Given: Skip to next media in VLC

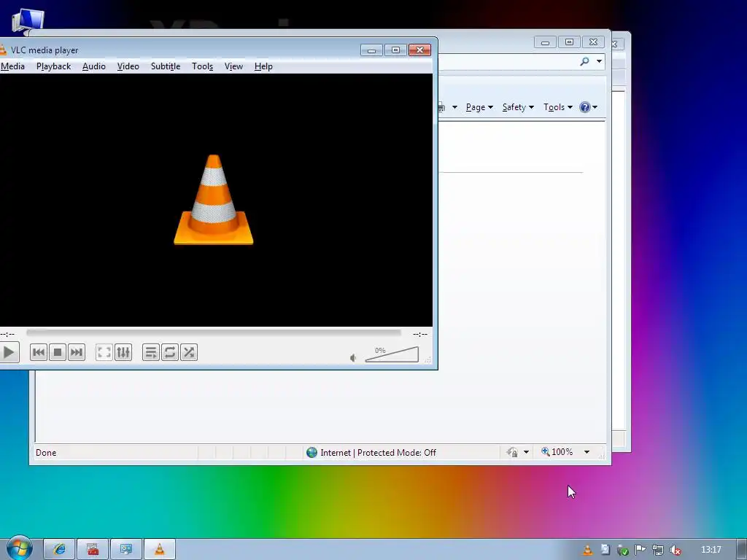Looking at the screenshot, I should click(x=76, y=352).
